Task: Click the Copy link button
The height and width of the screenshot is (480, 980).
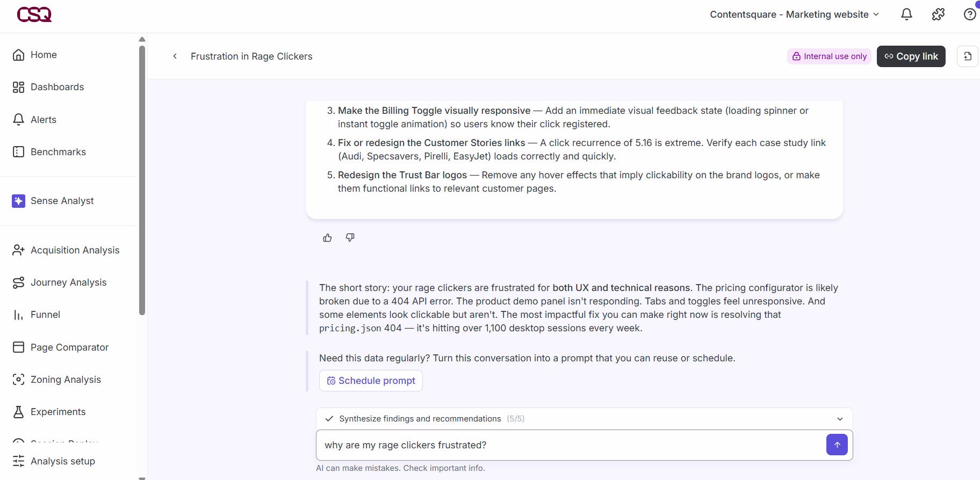Action: coord(911,56)
